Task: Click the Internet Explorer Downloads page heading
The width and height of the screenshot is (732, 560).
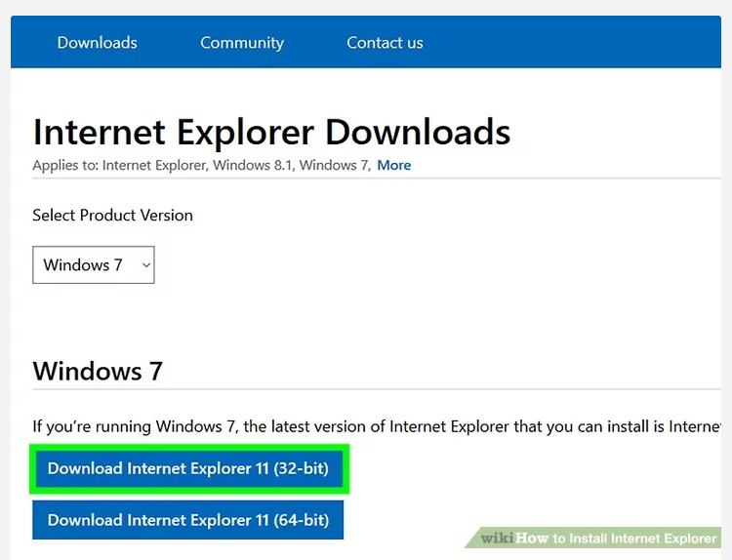Action: coord(271,132)
